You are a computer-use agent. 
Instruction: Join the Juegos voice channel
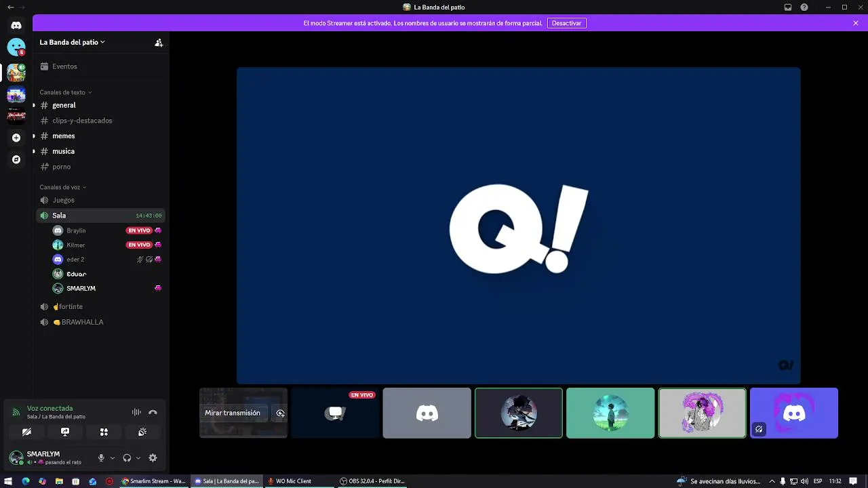[x=100, y=200]
